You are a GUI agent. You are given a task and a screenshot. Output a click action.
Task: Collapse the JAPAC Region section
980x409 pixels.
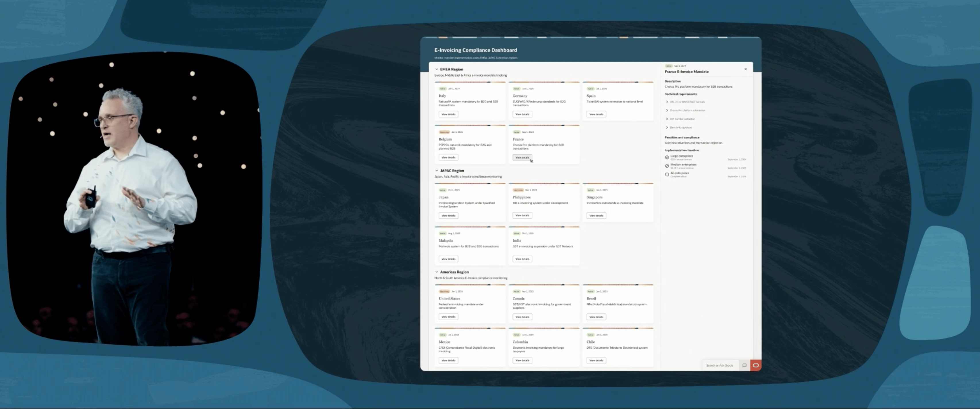[436, 171]
